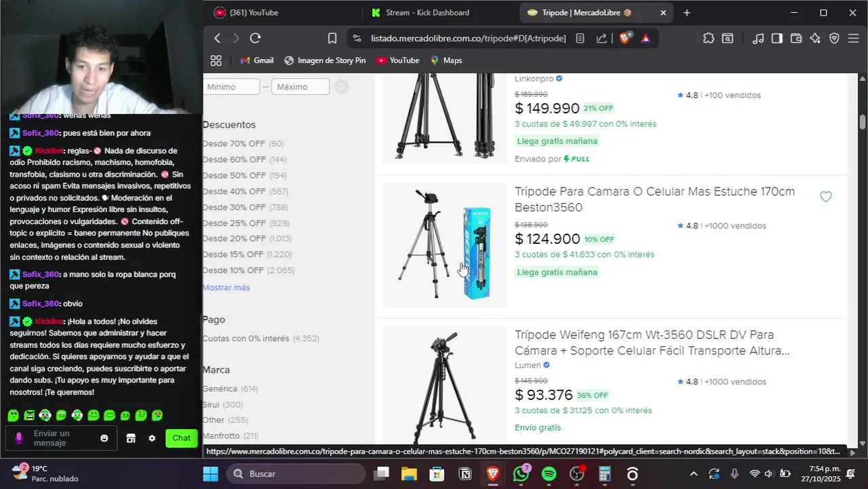Apply price range arrow button
The height and width of the screenshot is (489, 868).
pyautogui.click(x=342, y=87)
